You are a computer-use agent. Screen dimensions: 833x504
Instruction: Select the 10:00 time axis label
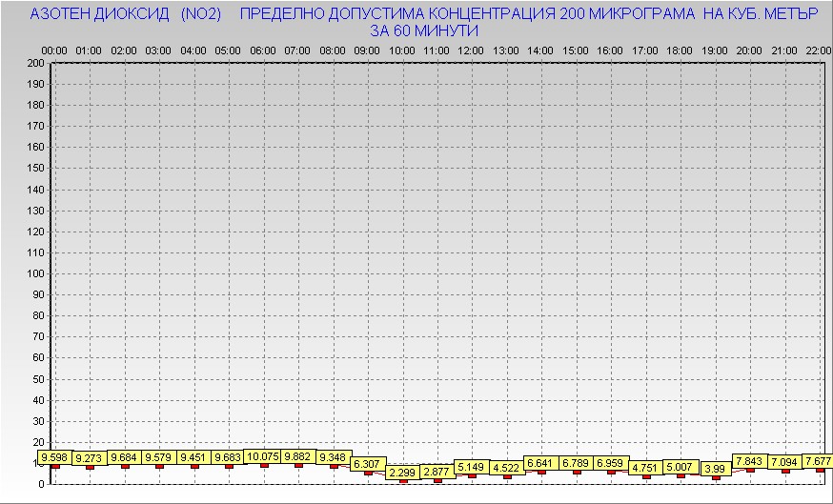(402, 50)
